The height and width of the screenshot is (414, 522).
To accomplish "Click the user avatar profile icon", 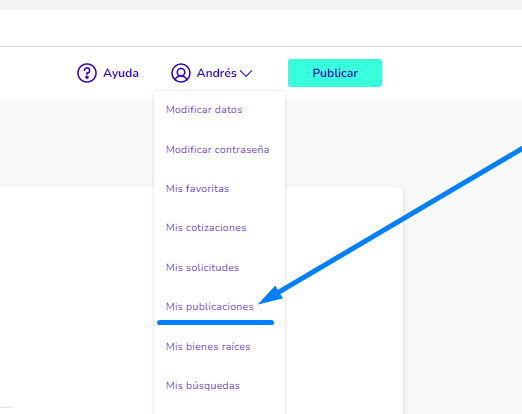I will [x=181, y=73].
